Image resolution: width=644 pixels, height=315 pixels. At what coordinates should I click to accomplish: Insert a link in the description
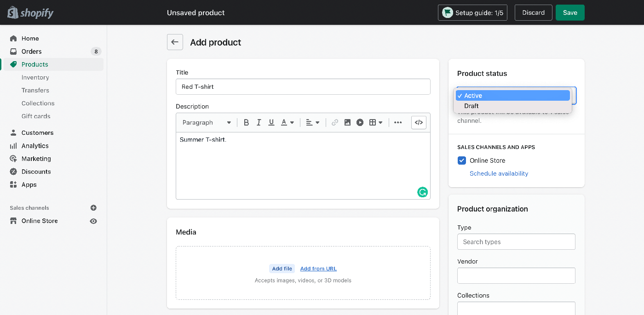click(335, 122)
